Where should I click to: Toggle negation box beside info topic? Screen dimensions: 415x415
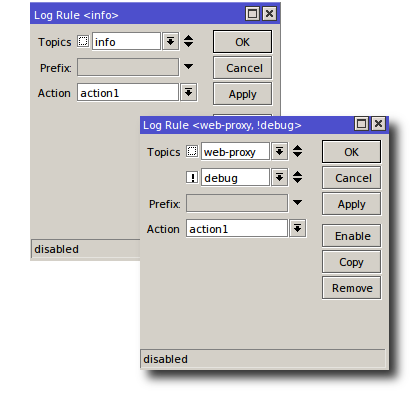point(83,41)
